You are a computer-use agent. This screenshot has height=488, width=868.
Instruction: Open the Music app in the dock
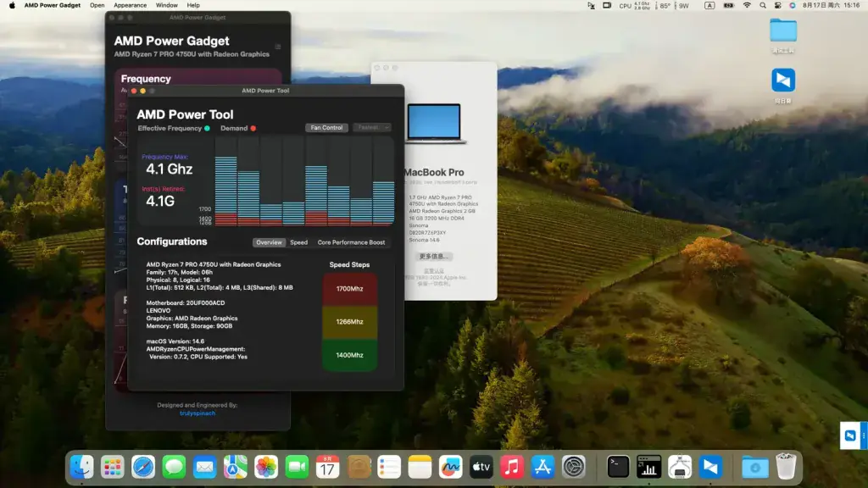point(512,467)
